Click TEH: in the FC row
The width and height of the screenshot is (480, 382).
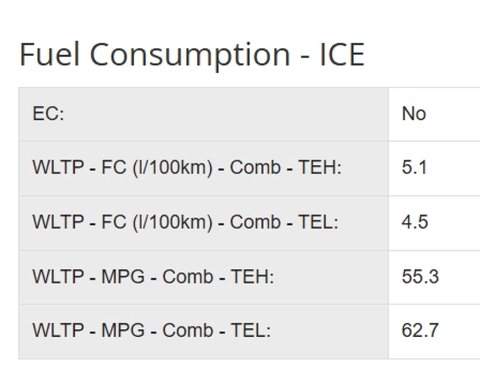click(x=320, y=167)
